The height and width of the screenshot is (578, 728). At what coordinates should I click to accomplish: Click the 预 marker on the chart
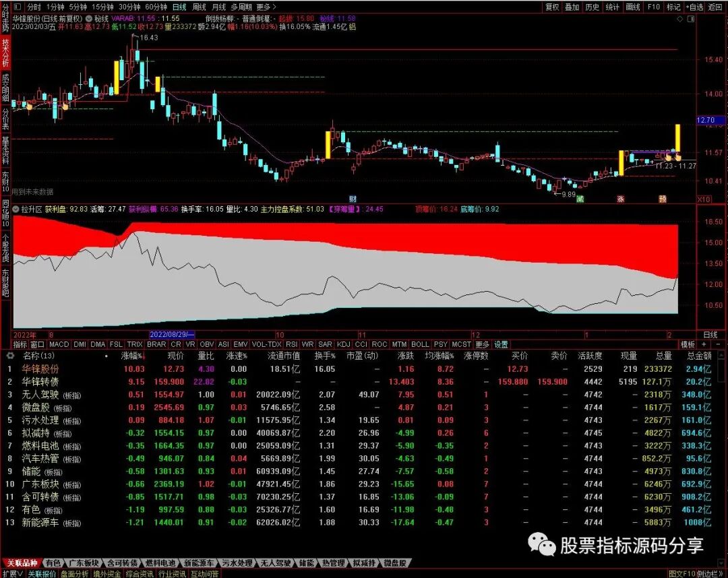[x=663, y=199]
